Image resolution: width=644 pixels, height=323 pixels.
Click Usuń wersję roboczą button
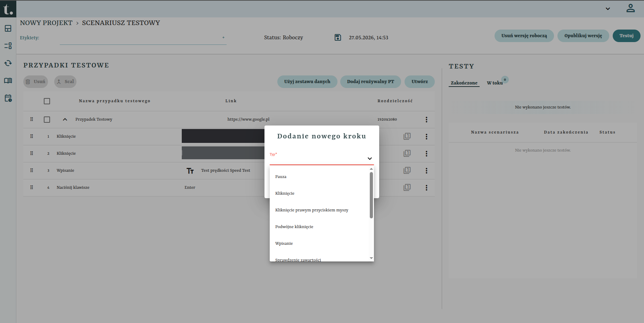(x=524, y=36)
